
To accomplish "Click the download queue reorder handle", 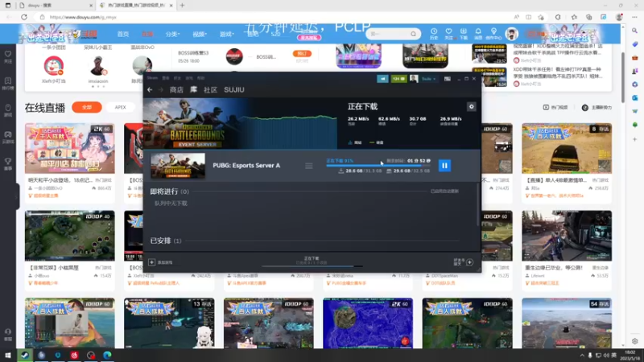I will (309, 166).
